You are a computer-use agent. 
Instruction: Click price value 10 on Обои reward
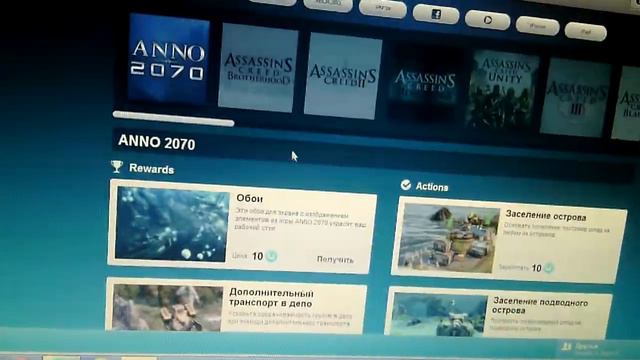pos(258,256)
